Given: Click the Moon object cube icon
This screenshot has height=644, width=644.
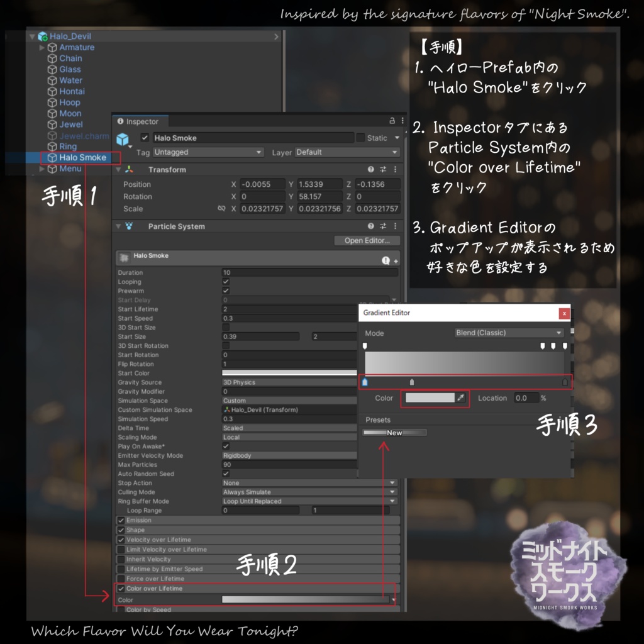Looking at the screenshot, I should pos(52,114).
